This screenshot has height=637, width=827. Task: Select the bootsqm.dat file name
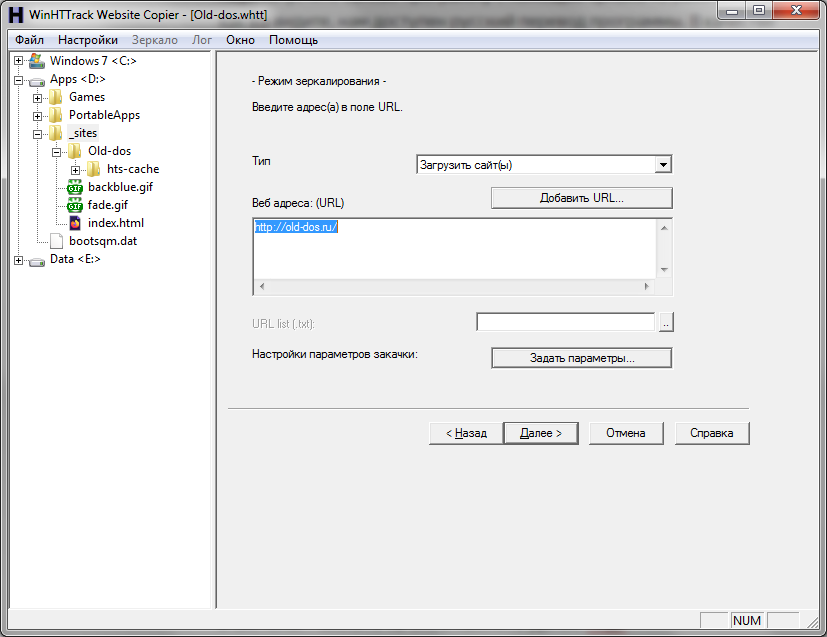(103, 241)
